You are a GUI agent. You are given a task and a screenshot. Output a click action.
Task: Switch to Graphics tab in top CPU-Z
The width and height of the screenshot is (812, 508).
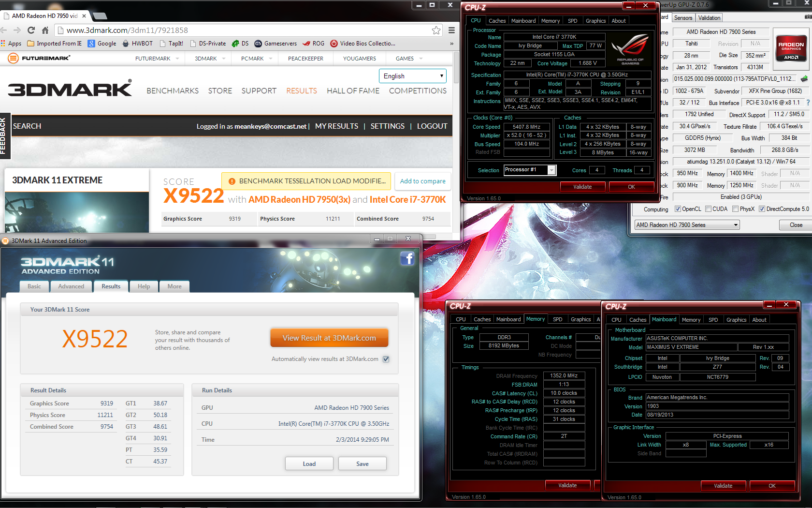click(595, 21)
